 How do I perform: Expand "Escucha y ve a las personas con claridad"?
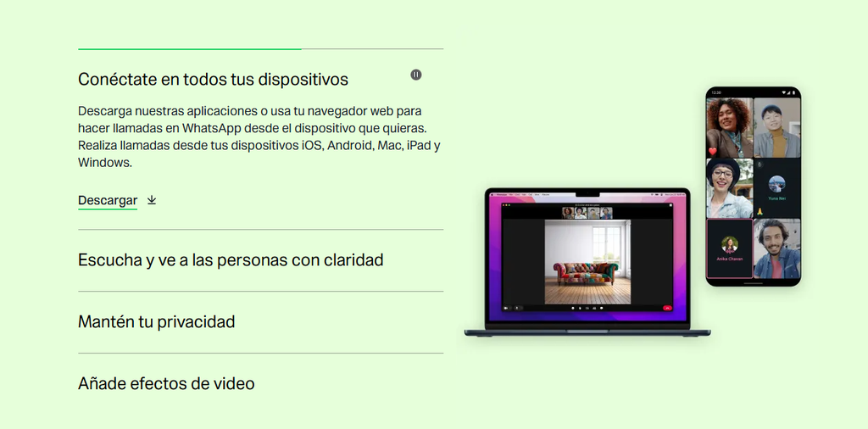point(231,259)
